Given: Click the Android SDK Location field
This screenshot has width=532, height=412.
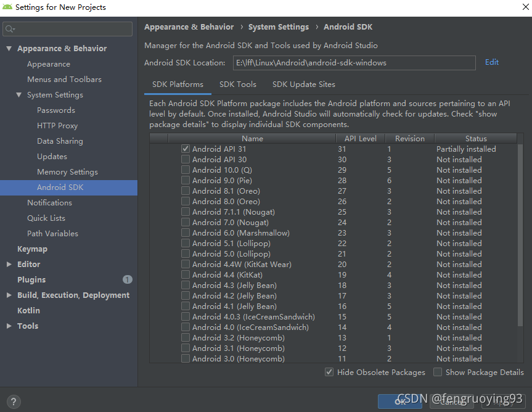Looking at the screenshot, I should click(x=354, y=63).
